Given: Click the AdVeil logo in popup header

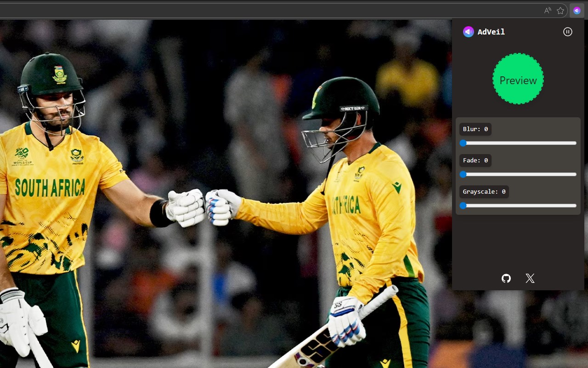Looking at the screenshot, I should pos(469,32).
